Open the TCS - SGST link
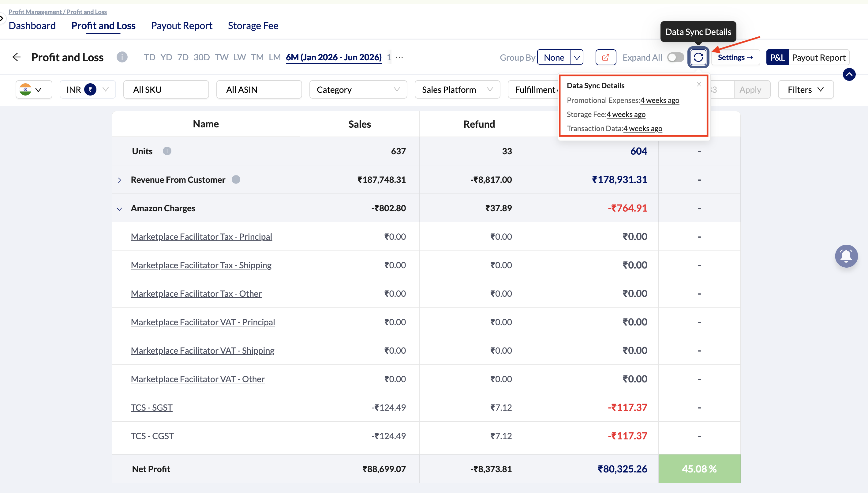The image size is (868, 493). pos(152,407)
